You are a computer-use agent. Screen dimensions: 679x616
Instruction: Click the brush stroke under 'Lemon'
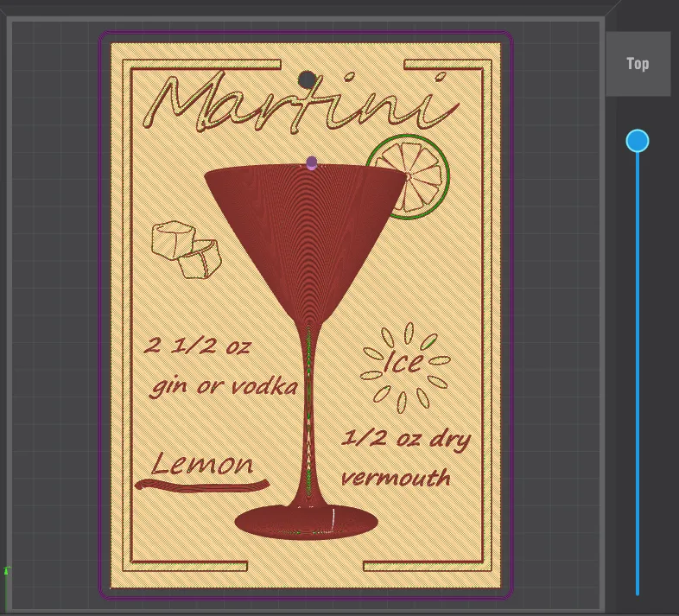tap(202, 487)
